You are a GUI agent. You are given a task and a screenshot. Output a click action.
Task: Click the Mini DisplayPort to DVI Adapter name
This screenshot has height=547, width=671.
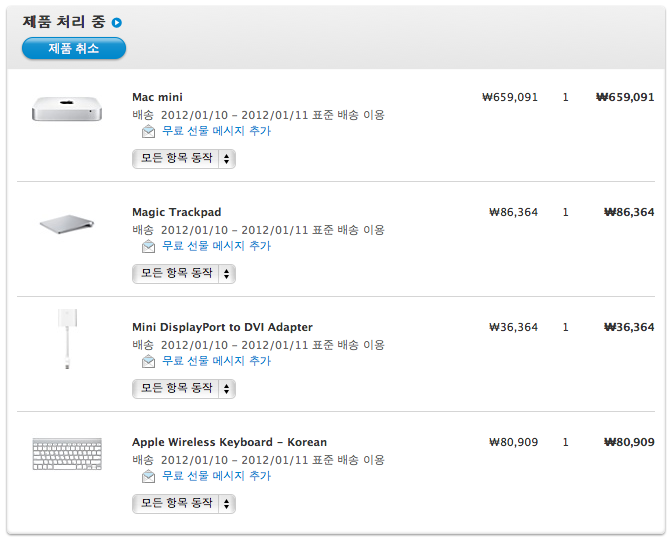click(223, 327)
